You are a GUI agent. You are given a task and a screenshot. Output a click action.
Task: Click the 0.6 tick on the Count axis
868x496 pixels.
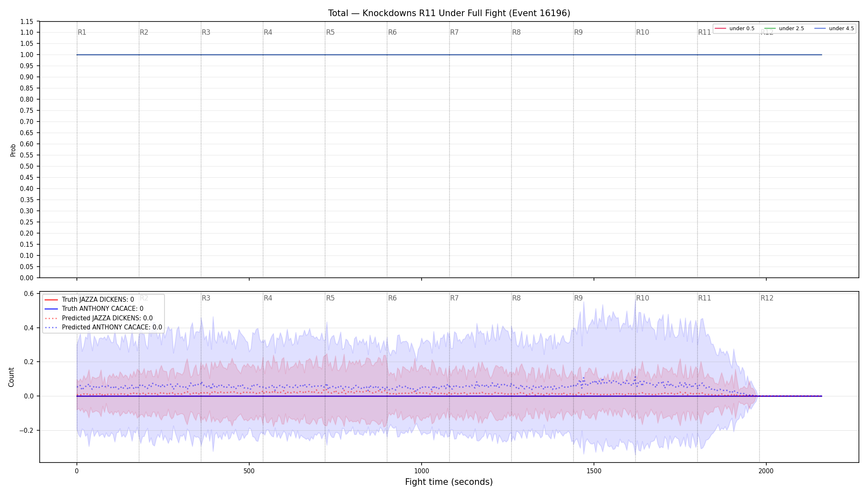[29, 294]
